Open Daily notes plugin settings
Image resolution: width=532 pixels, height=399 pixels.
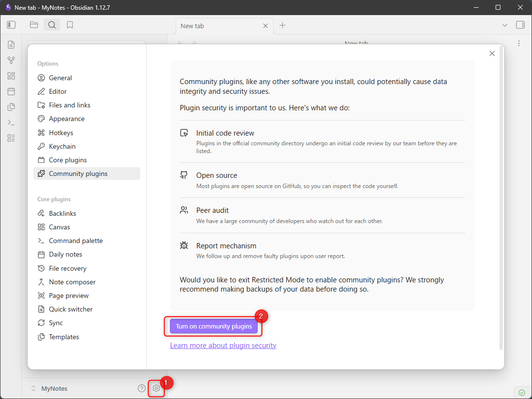point(87,254)
